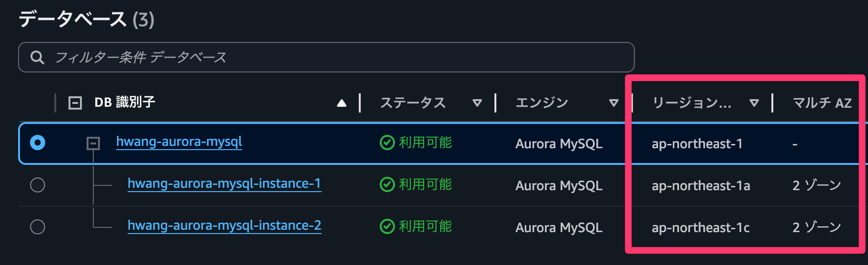Click the DB 識別子 column header
The width and height of the screenshot is (868, 265).
tap(125, 102)
